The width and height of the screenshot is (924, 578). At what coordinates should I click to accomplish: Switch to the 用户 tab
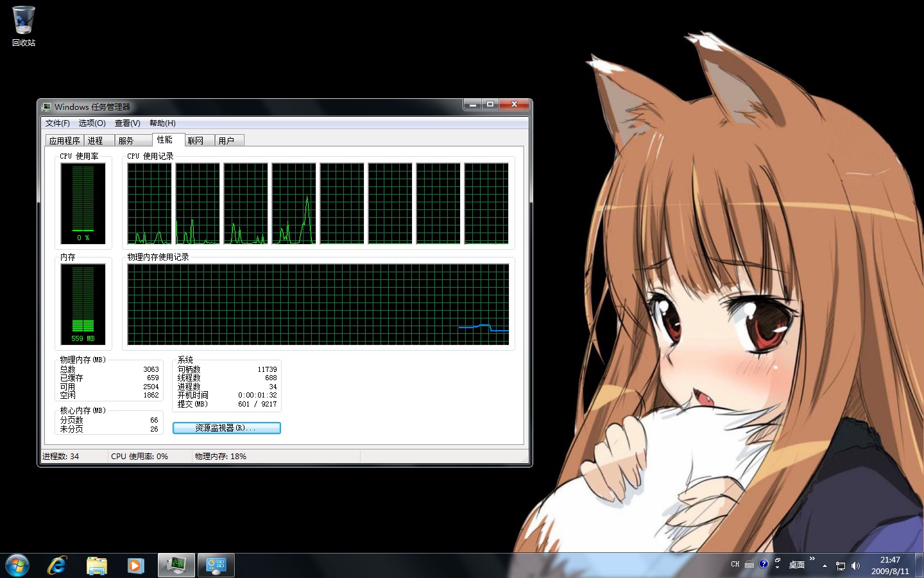tap(229, 141)
